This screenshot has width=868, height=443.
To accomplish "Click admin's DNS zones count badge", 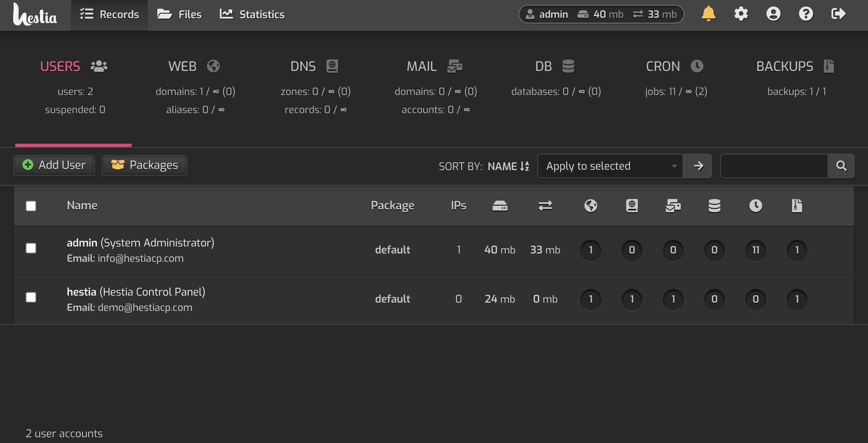I will pos(632,250).
